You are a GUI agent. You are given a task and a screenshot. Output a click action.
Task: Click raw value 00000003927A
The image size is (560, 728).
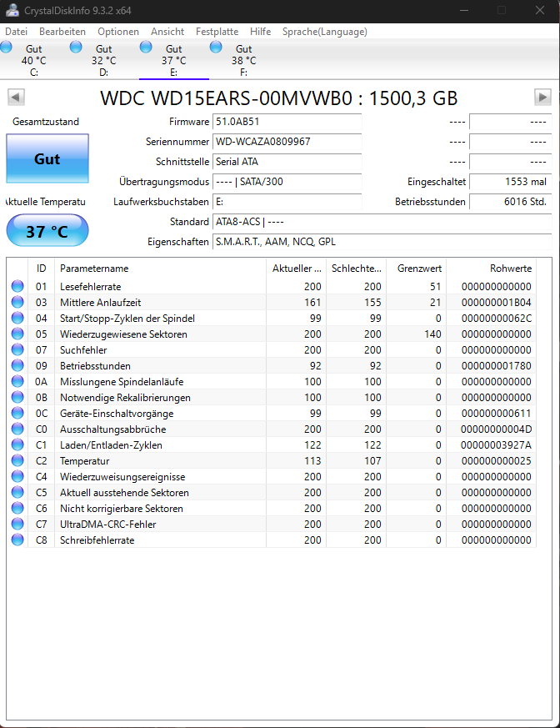pos(496,444)
